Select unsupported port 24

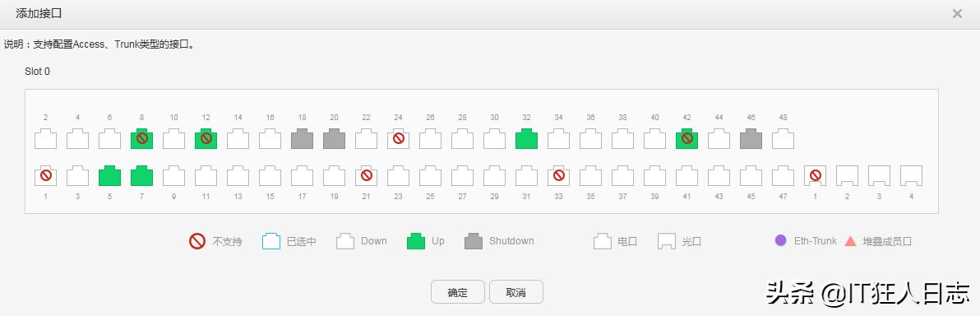tap(398, 138)
